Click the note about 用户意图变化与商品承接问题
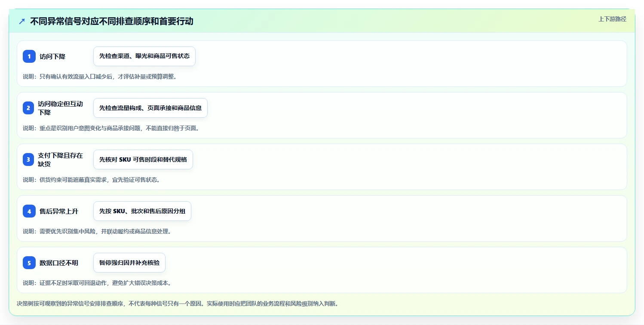This screenshot has width=644, height=325. point(111,128)
